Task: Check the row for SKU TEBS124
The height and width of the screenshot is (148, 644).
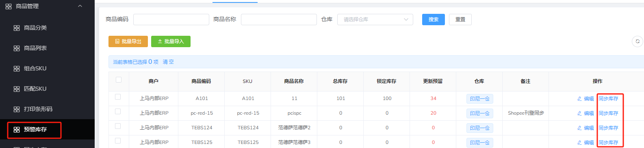Action: click(118, 126)
